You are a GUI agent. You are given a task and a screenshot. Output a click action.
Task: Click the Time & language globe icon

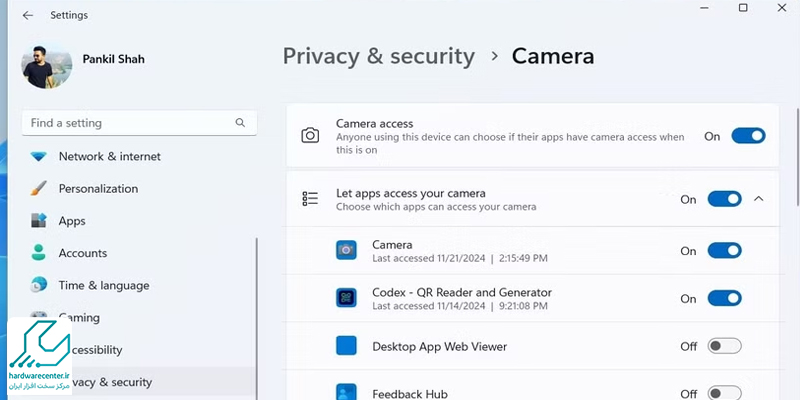[x=39, y=285]
